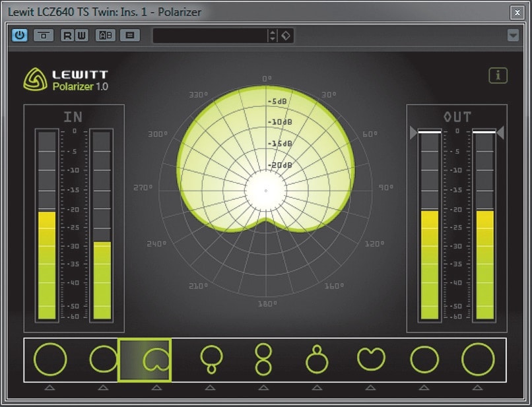Click the left OUT meter gain handle

pyautogui.click(x=414, y=133)
